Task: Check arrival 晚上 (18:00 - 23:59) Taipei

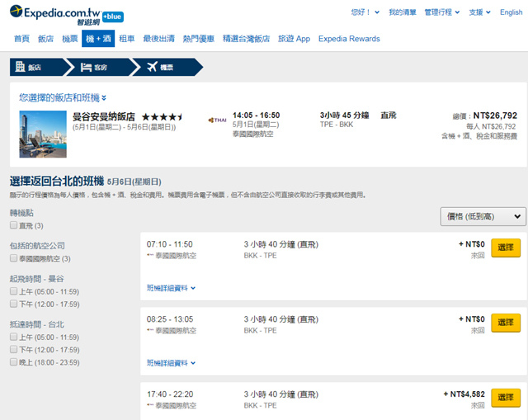Action: coord(13,361)
